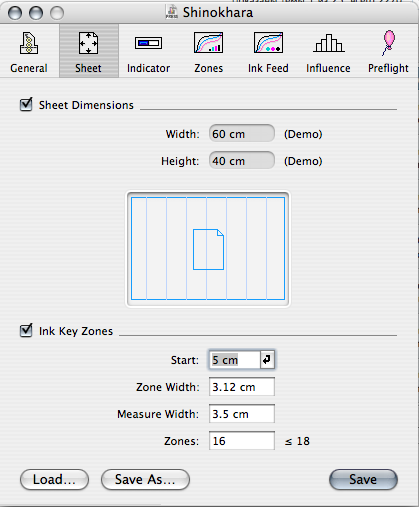The image size is (419, 507).
Task: Click the Width field showing 60 cm
Action: (242, 134)
